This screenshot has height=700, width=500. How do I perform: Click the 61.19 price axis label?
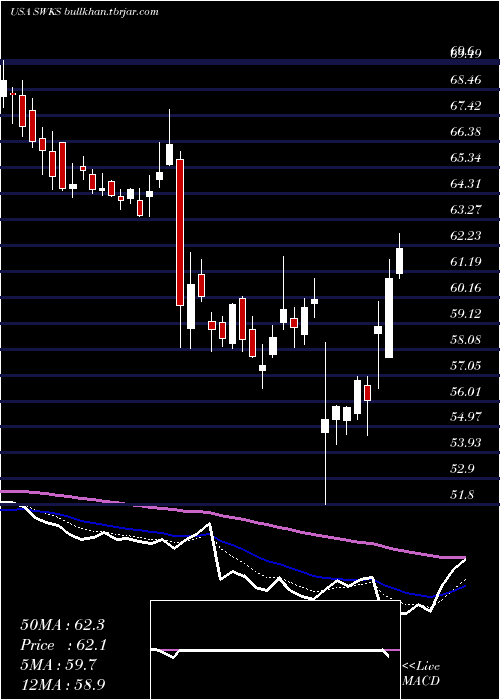466,261
